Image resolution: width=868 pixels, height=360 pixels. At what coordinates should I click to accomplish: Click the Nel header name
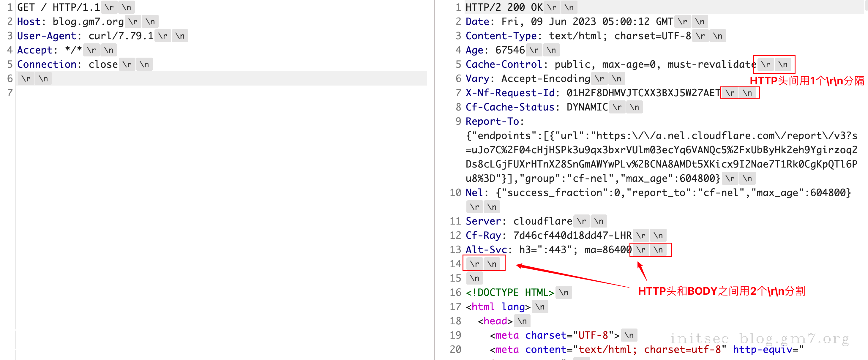(474, 193)
